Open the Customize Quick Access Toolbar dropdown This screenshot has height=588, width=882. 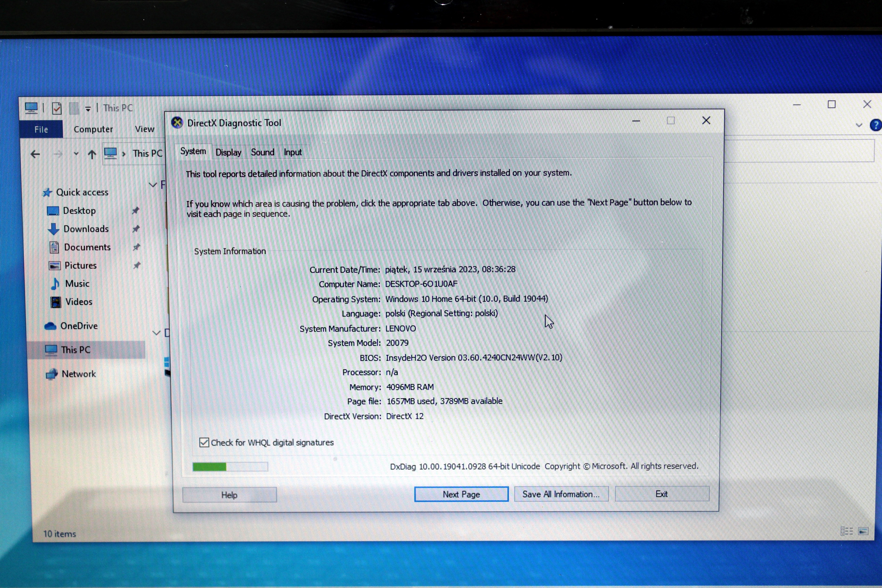pyautogui.click(x=88, y=109)
